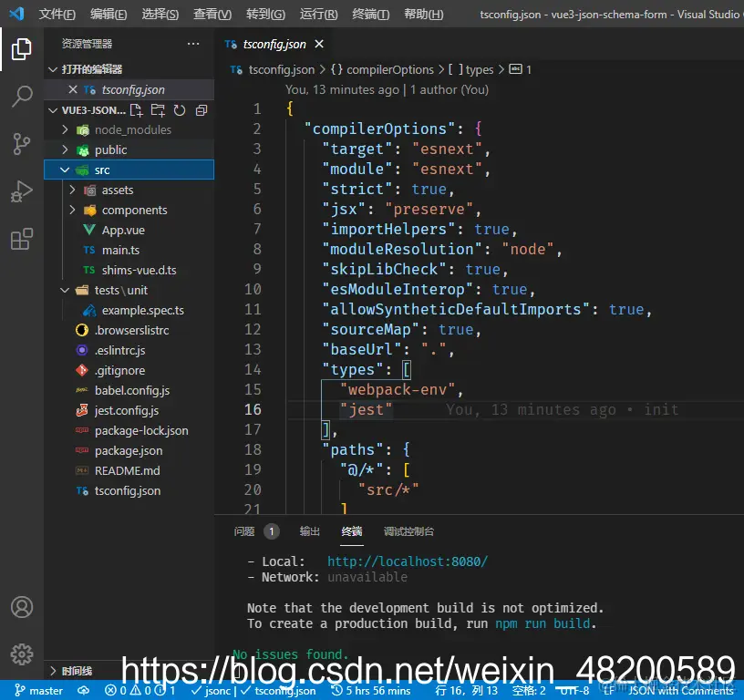
Task: Expand the Timeline section
Action: [x=53, y=671]
